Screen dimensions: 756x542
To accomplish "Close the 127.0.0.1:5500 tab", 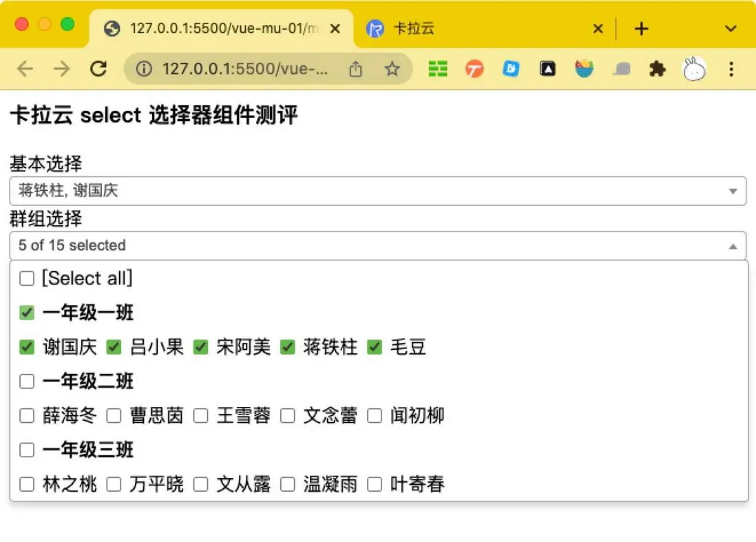I will click(335, 28).
